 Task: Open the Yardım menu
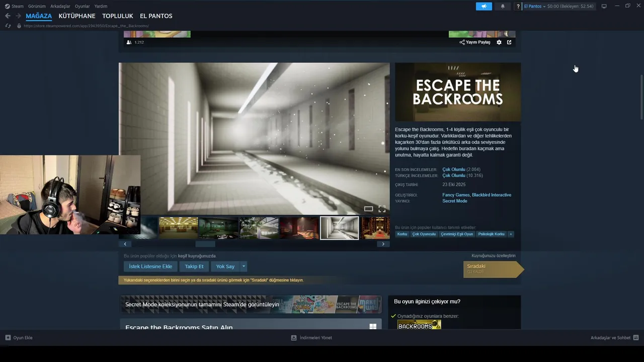pyautogui.click(x=101, y=6)
